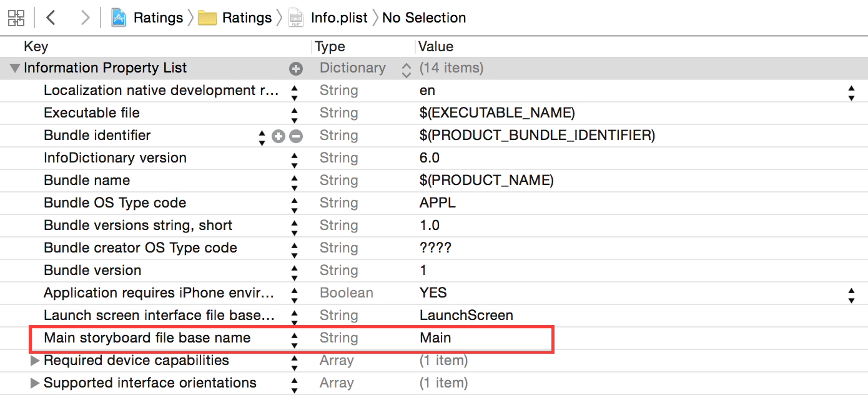Click plus icon on Information Property List row

click(296, 69)
